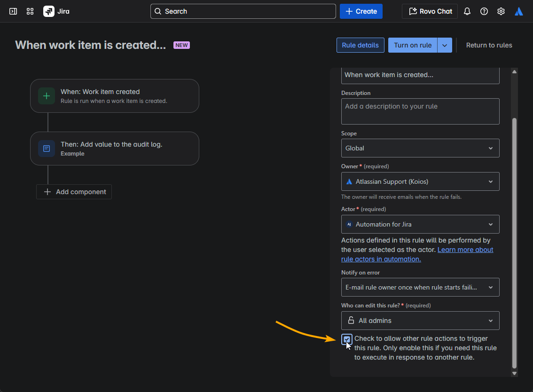Click the Atlassian logo
The width and height of the screenshot is (533, 392).
(518, 11)
